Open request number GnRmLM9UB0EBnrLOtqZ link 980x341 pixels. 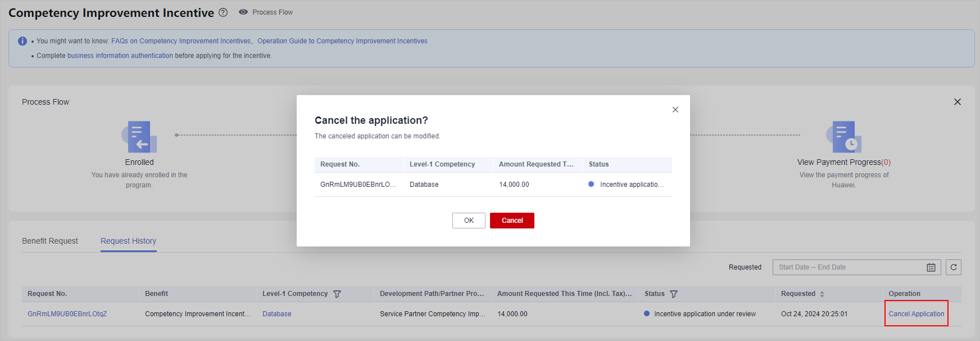pyautogui.click(x=67, y=314)
